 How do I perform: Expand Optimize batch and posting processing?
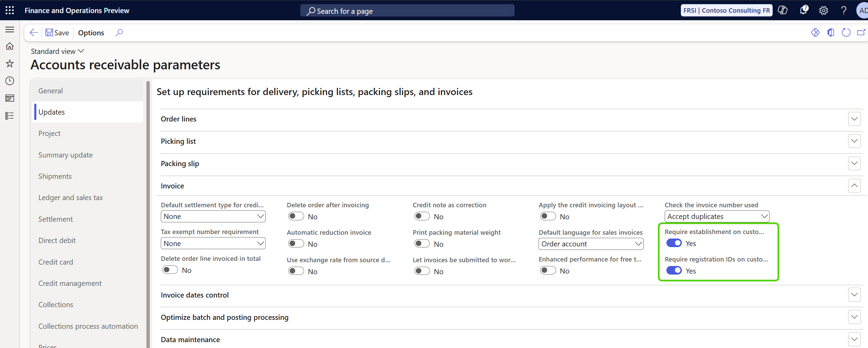pyautogui.click(x=854, y=317)
